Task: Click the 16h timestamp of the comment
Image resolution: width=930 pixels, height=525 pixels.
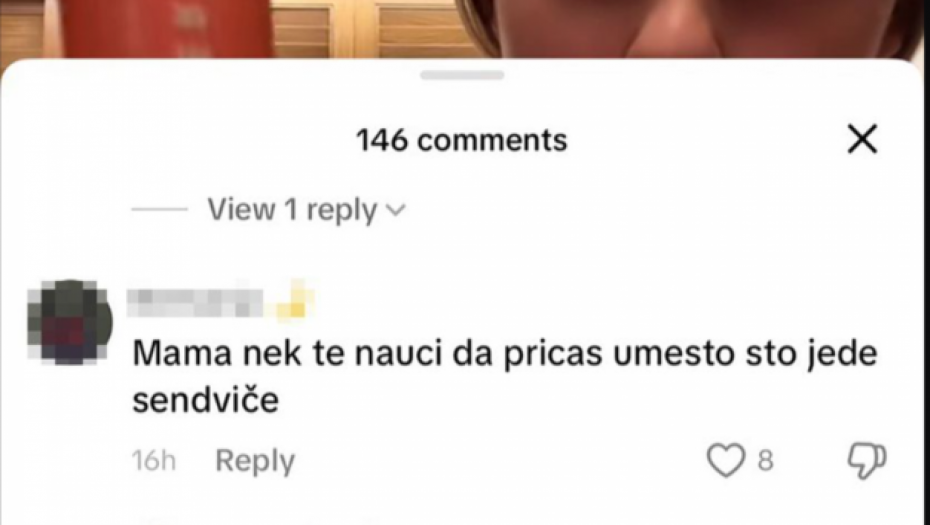Action: tap(154, 460)
